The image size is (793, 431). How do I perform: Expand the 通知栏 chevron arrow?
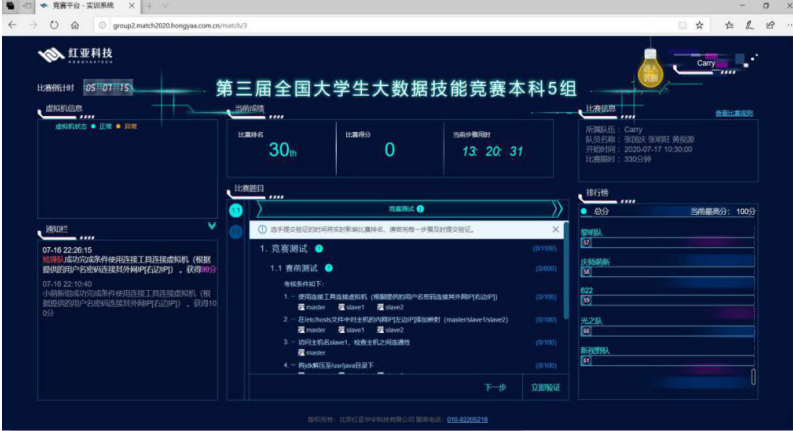tap(211, 226)
